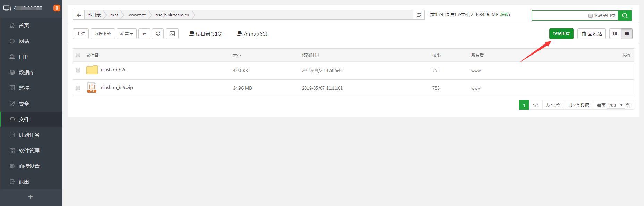The height and width of the screenshot is (206, 644).
Task: Click the orange notification badge 0
Action: coord(57,8)
